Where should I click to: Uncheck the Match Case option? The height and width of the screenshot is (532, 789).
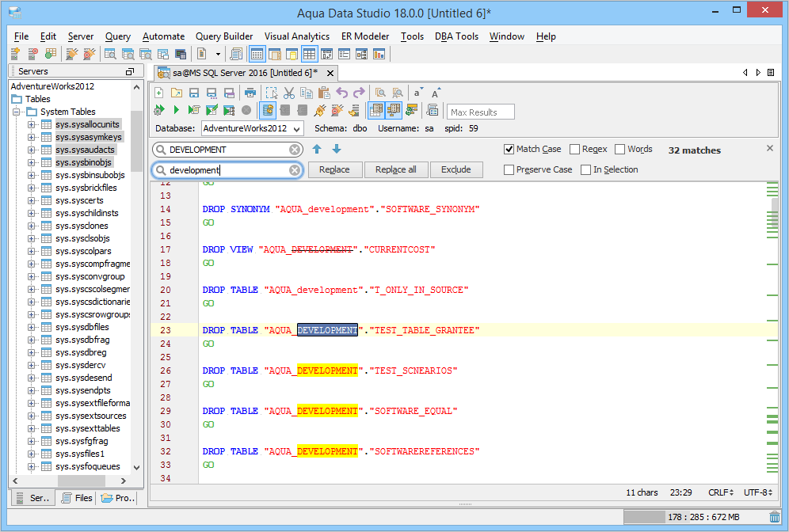509,149
